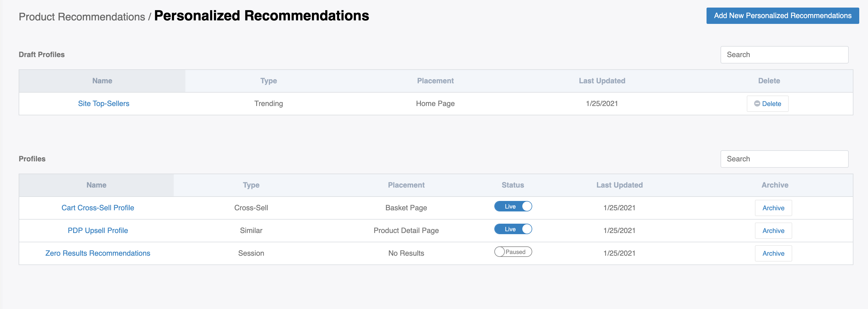Archive the PDP Upsell Profile
Image resolution: width=868 pixels, height=309 pixels.
[773, 231]
